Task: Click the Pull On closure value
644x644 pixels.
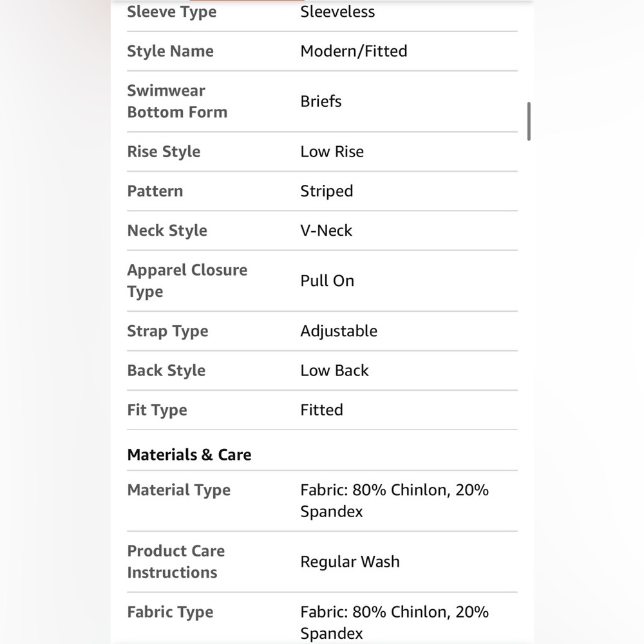Action: [x=327, y=281]
